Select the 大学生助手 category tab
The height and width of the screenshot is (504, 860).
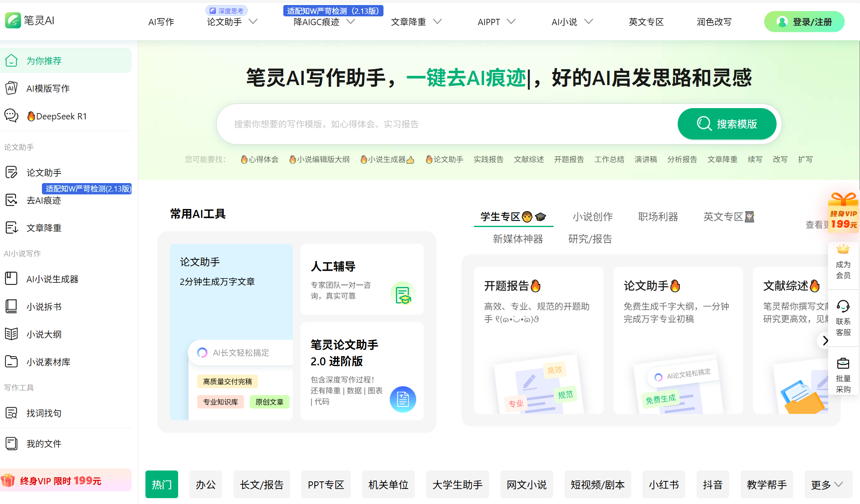pos(458,484)
